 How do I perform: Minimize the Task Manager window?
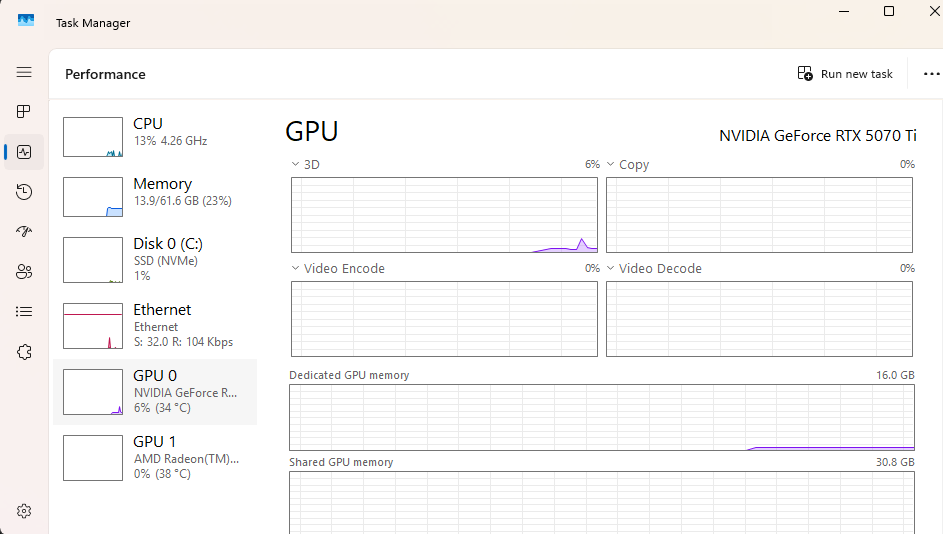pos(844,11)
